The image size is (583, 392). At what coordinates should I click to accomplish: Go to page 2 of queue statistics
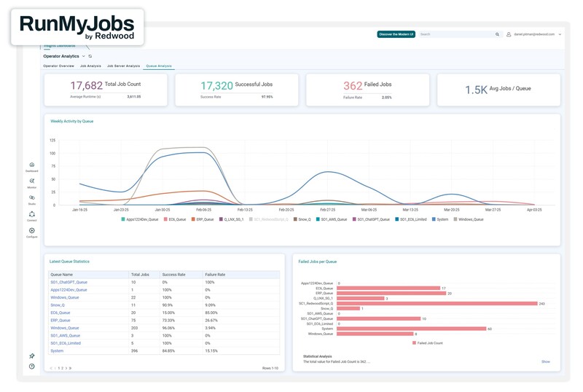[61, 369]
